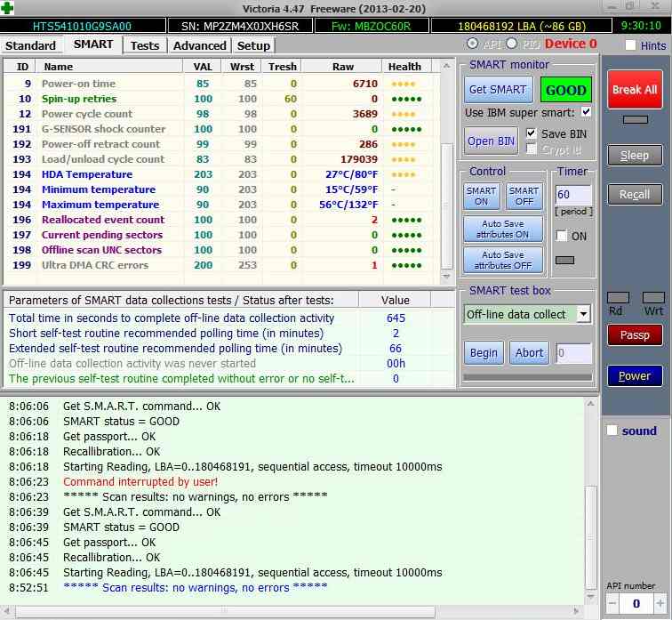672x620 pixels.
Task: Toggle the Hints checkbox
Action: pos(630,45)
